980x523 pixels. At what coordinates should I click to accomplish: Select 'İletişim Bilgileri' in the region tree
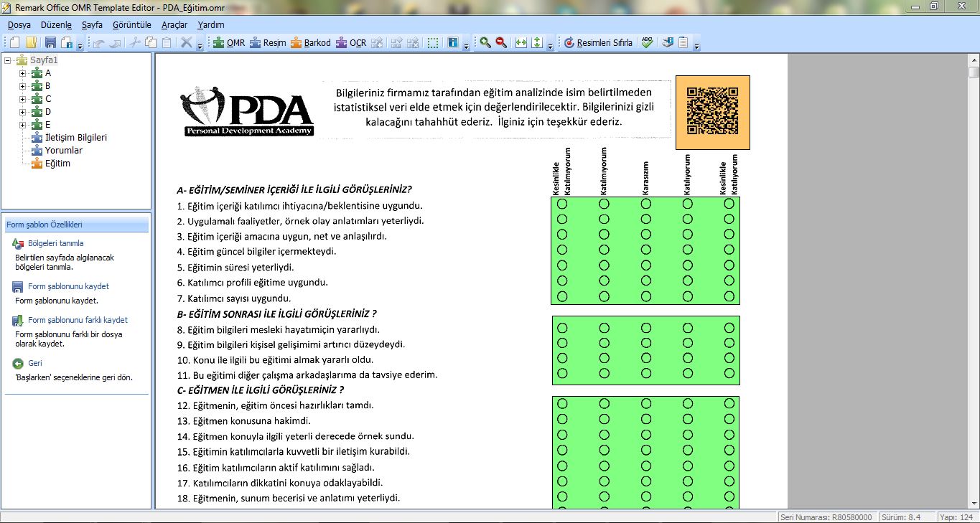(75, 138)
